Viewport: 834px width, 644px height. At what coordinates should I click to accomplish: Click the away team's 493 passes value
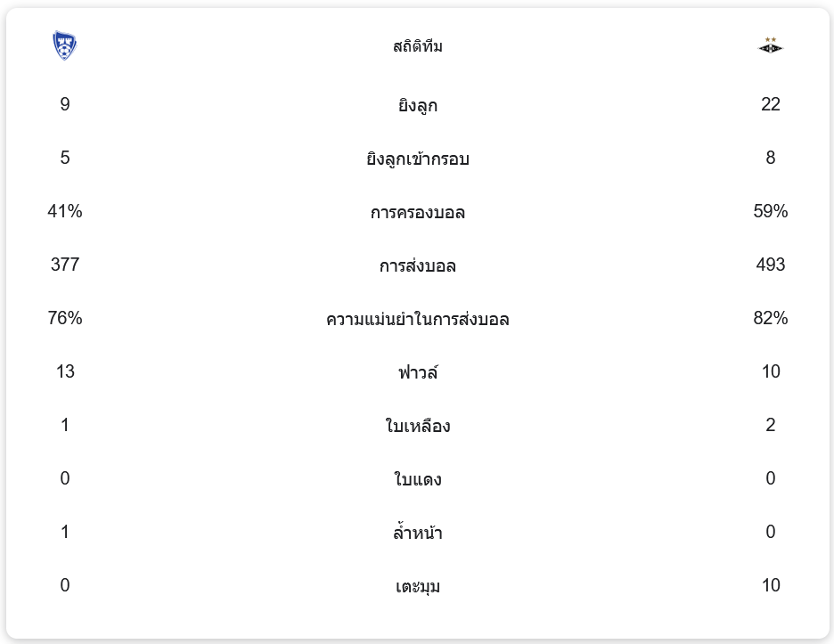click(x=770, y=265)
